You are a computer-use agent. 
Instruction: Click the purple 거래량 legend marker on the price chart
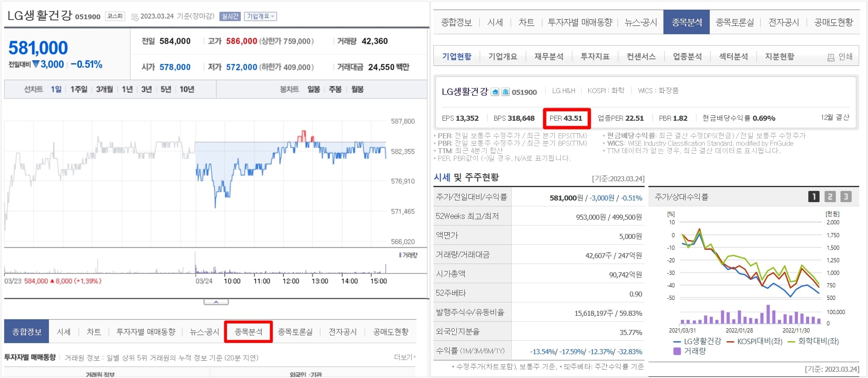[x=400, y=255]
